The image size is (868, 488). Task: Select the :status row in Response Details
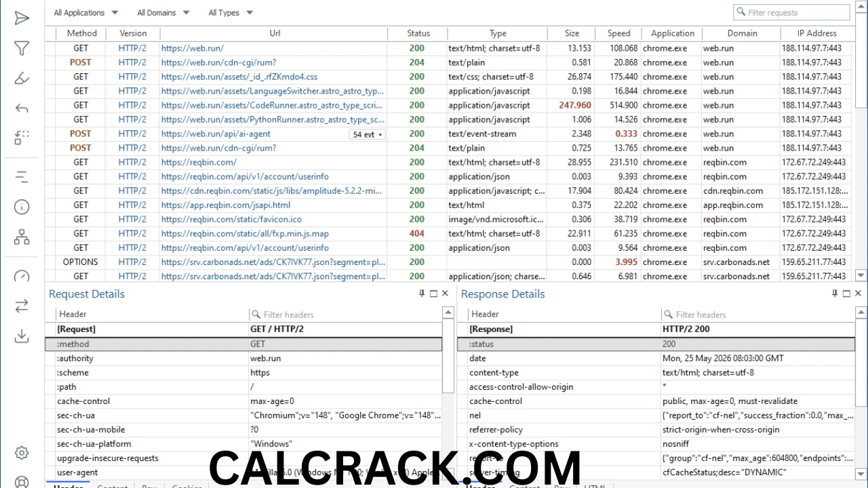point(656,344)
